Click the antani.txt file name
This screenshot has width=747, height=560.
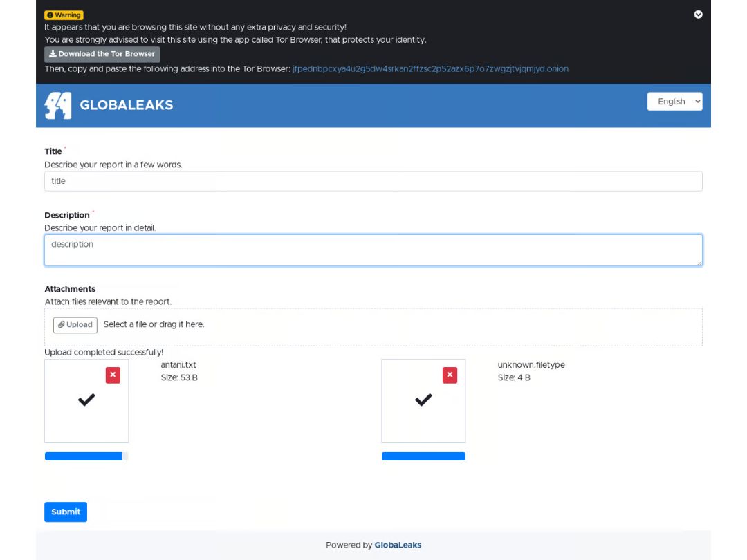click(178, 365)
